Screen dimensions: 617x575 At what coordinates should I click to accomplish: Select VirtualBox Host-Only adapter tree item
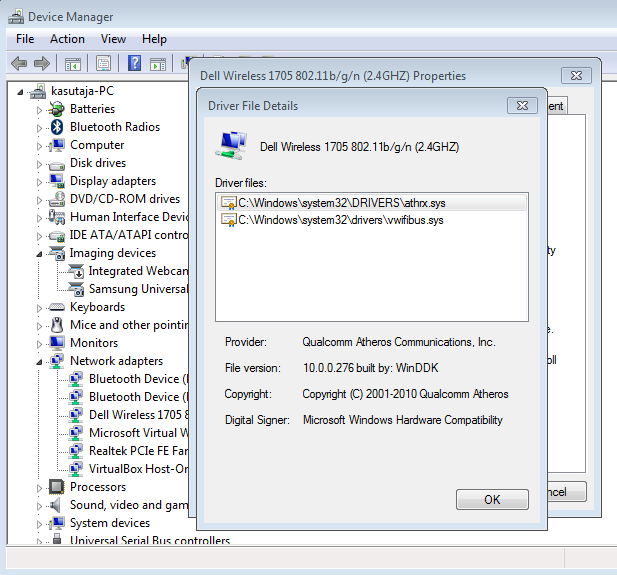139,469
